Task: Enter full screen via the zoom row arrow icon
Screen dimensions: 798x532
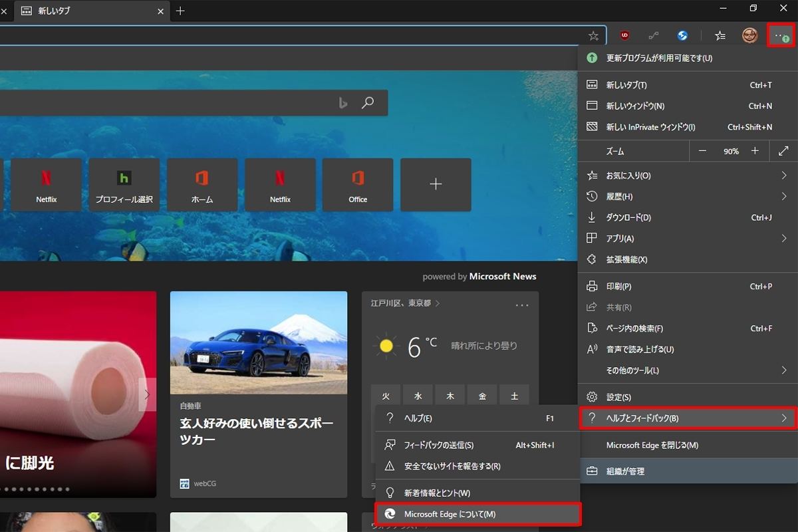Action: pos(783,151)
